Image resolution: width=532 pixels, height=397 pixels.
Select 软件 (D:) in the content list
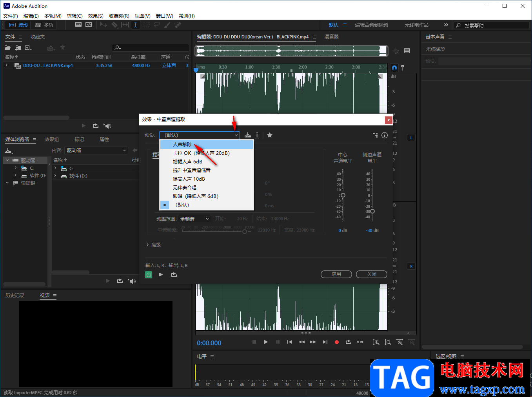pyautogui.click(x=78, y=176)
